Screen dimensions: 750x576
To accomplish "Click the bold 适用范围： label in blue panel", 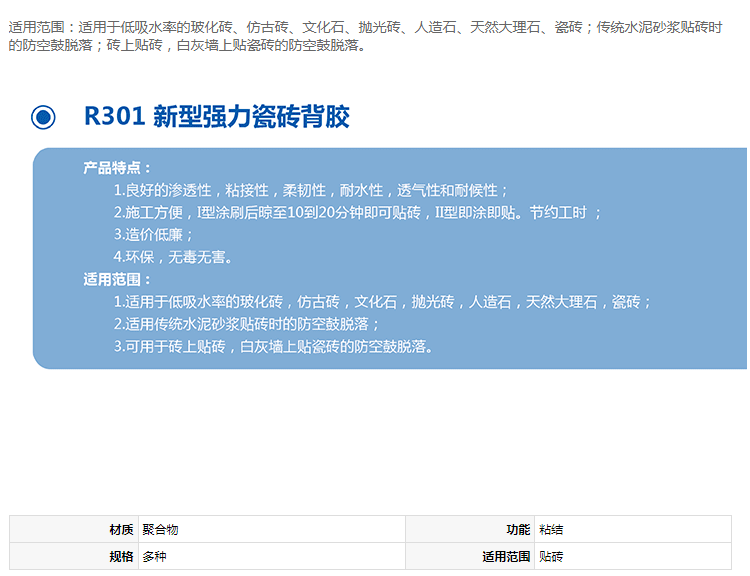I will (118, 280).
